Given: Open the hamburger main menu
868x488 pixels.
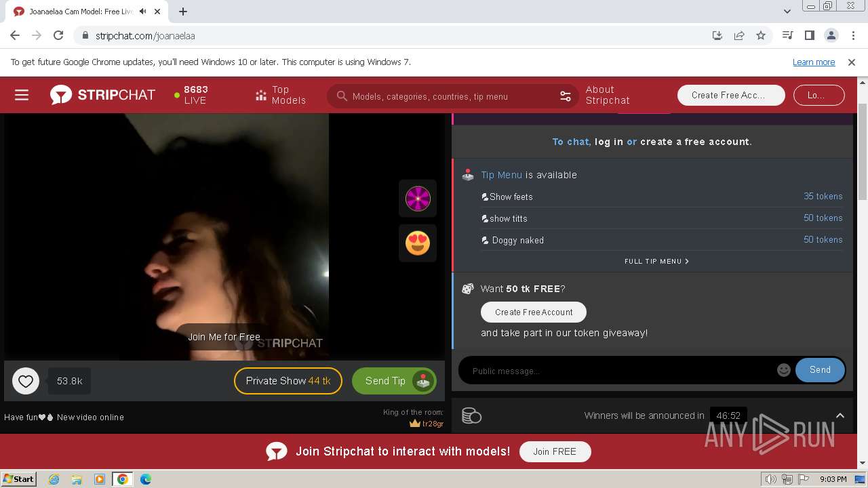Looking at the screenshot, I should (22, 95).
